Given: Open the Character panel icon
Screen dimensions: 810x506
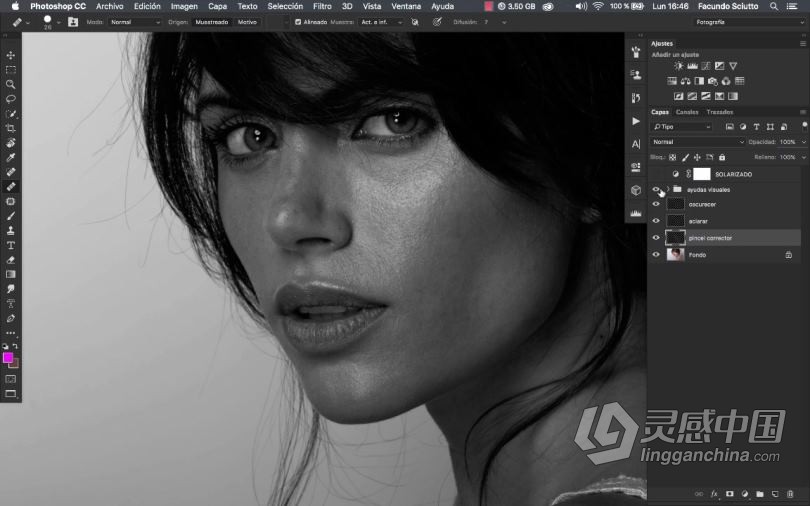Looking at the screenshot, I should click(x=636, y=144).
